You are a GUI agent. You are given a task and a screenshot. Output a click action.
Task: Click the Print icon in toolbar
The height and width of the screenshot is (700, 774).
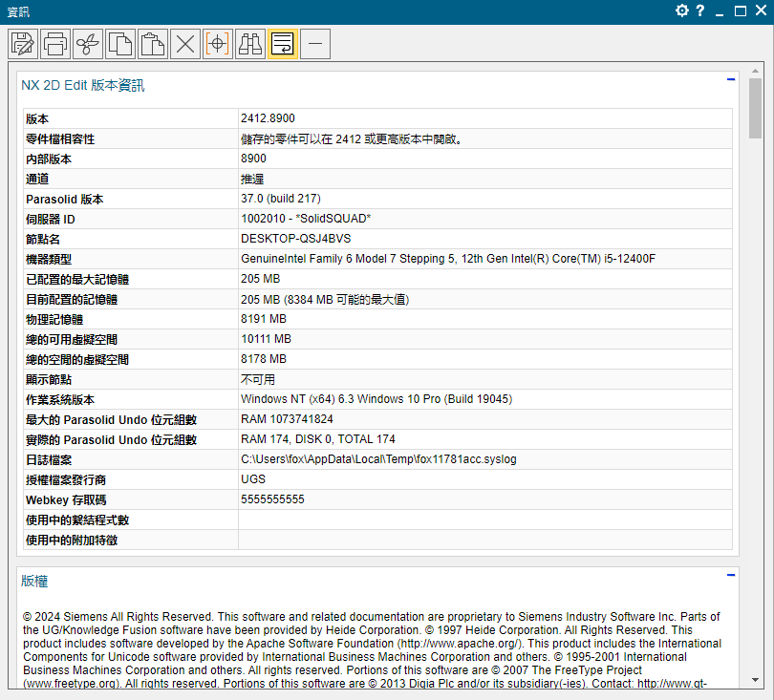[x=56, y=43]
